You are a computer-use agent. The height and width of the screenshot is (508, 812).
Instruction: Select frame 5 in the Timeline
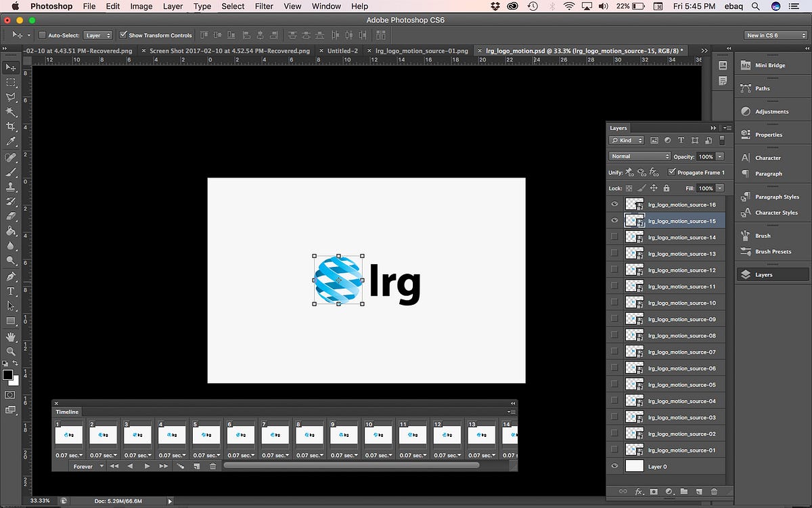click(x=205, y=435)
